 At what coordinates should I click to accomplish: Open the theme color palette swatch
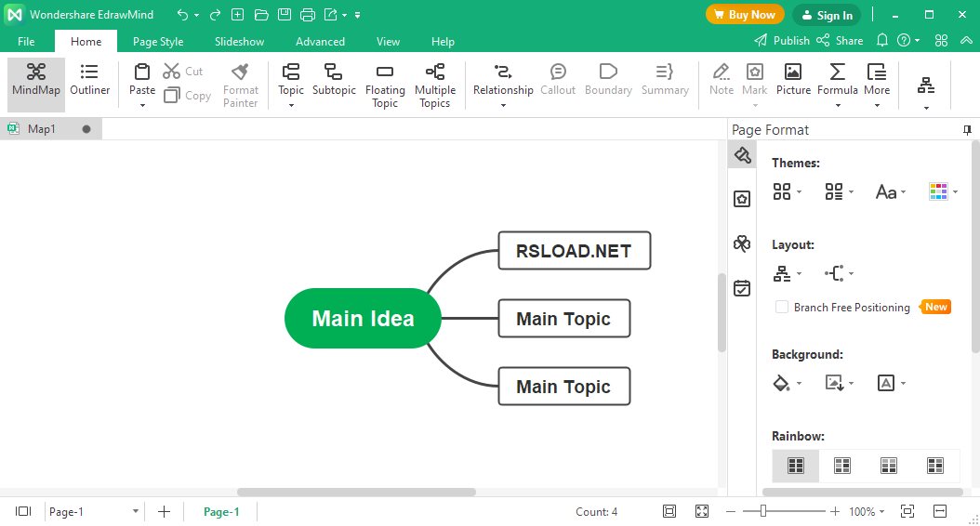(943, 191)
